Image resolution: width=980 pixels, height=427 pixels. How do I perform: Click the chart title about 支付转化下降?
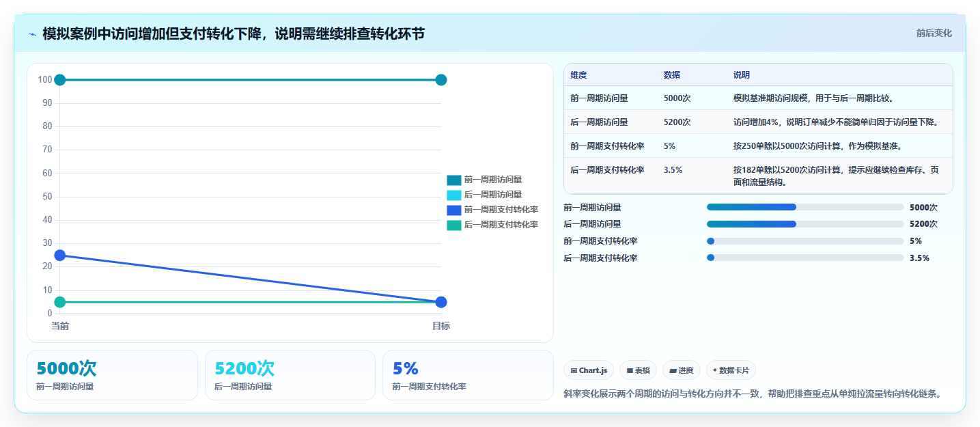pos(234,33)
